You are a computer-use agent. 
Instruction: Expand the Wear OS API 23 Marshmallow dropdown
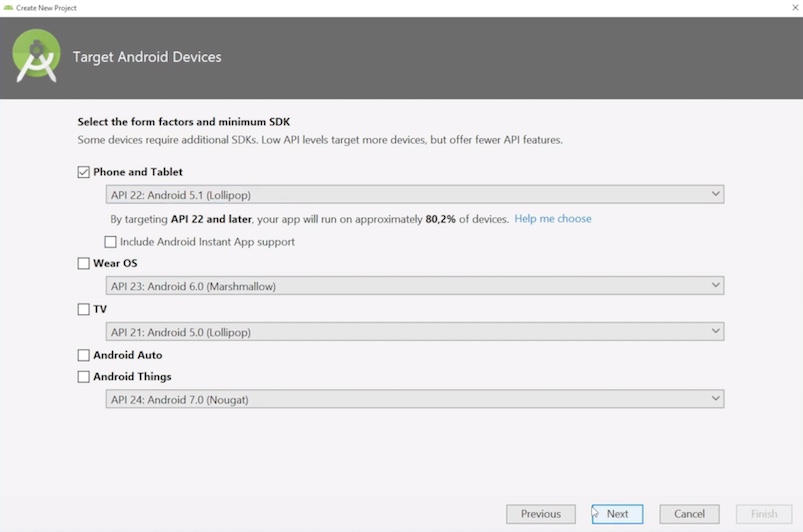pos(415,286)
